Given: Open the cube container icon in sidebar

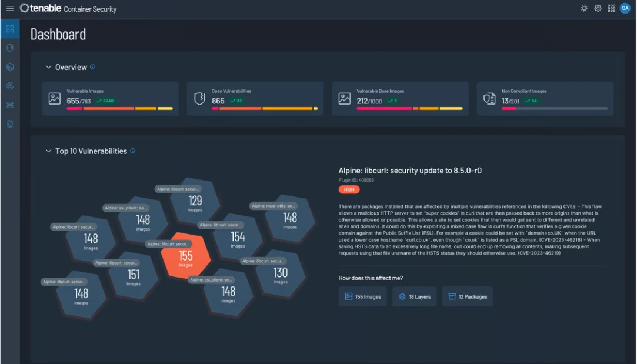Looking at the screenshot, I should tap(10, 66).
